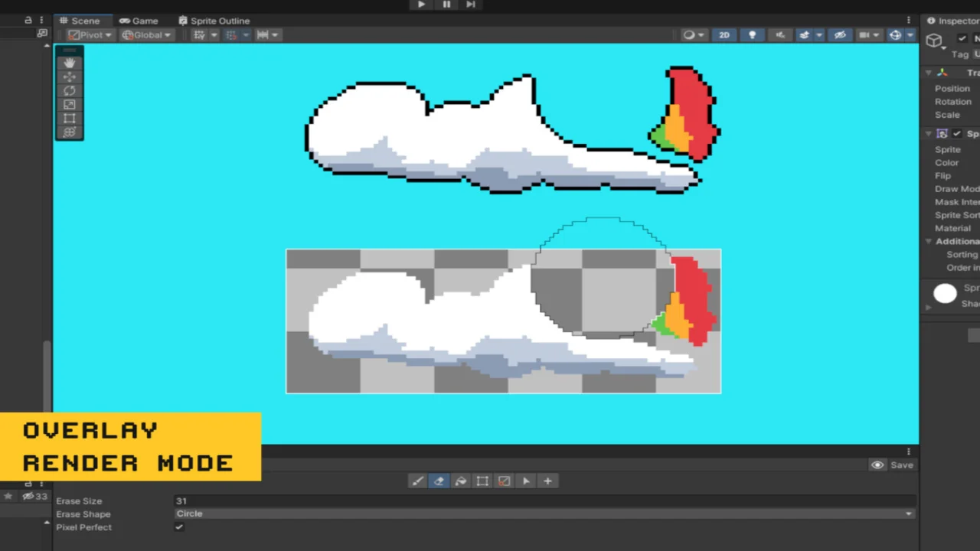The height and width of the screenshot is (551, 980).
Task: Toggle 2D scene view mode
Action: tap(724, 35)
